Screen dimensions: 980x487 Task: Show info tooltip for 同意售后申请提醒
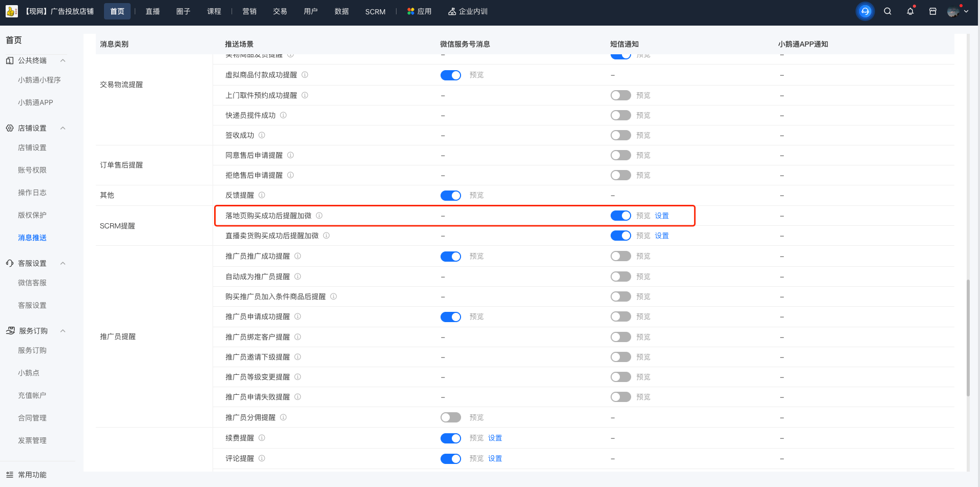290,155
